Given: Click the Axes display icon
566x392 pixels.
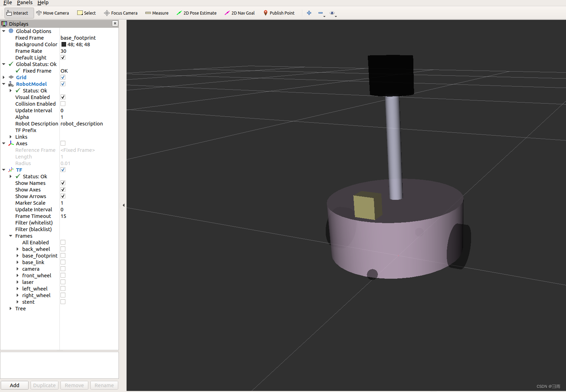Looking at the screenshot, I should 11,143.
